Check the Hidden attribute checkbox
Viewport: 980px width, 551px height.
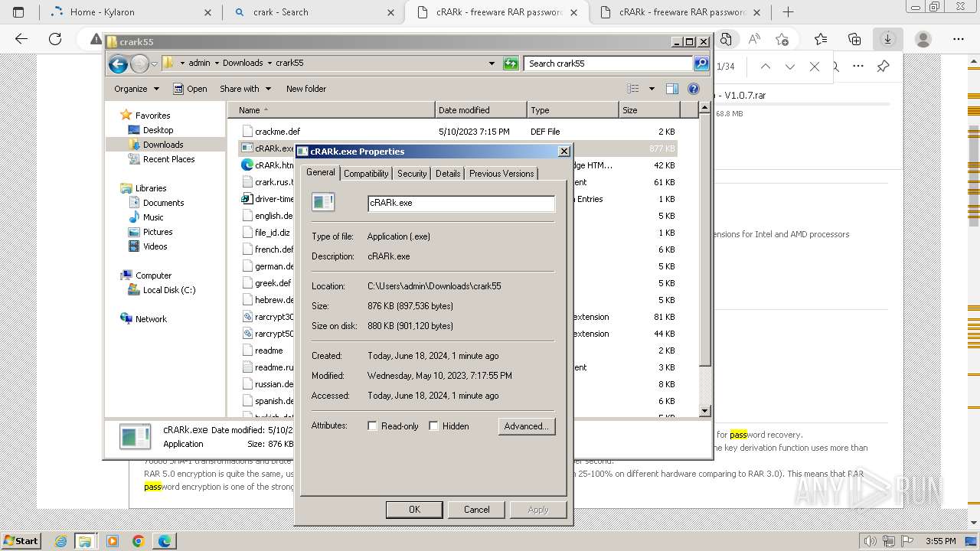point(433,426)
